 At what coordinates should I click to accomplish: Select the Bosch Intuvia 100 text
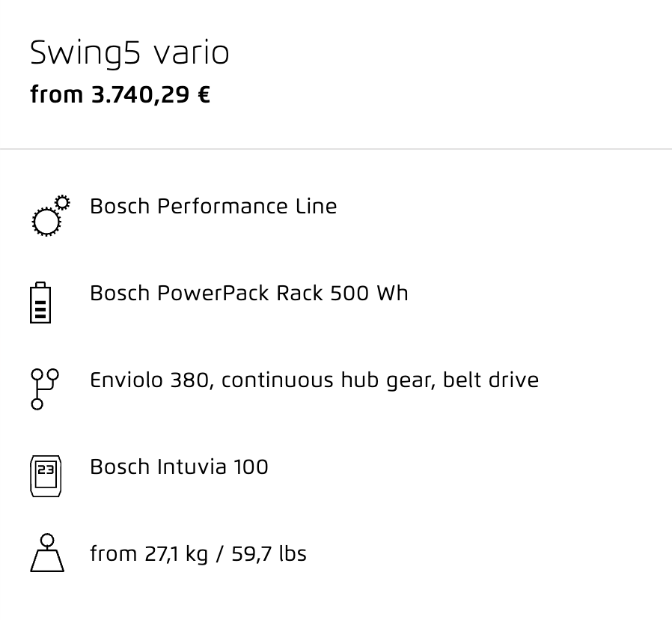[x=179, y=467]
